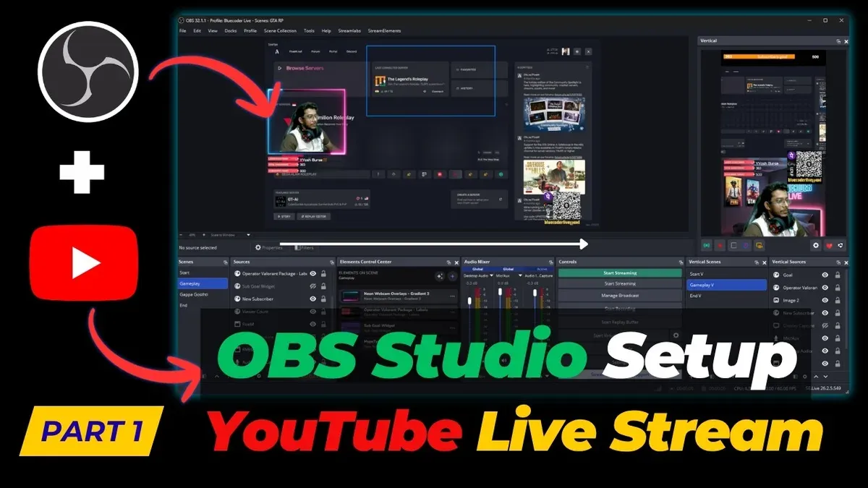This screenshot has width=868, height=488.
Task: Open the Streamlabs menu
Action: 349,31
